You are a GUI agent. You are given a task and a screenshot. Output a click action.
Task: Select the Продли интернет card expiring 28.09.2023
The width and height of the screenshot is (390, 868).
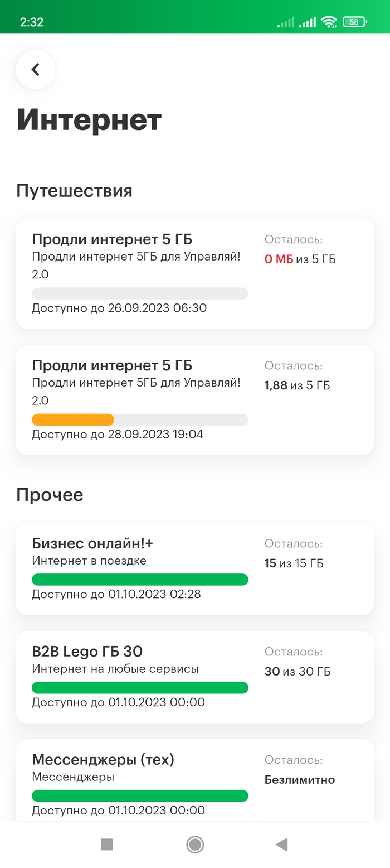pyautogui.click(x=194, y=399)
